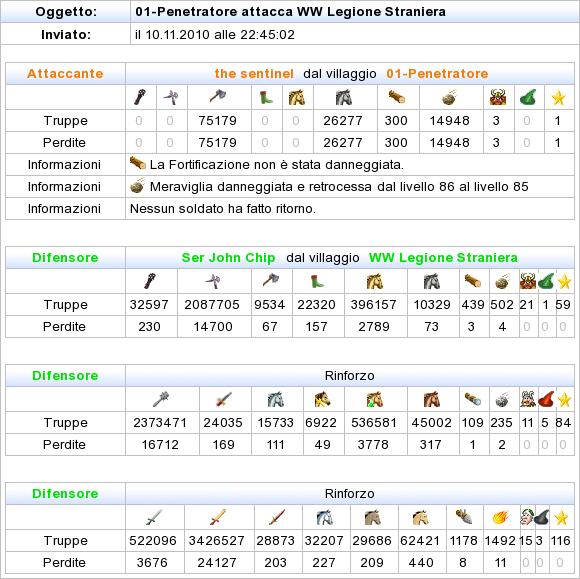Select losses value 2789
Screen dimensions: 580x579
[x=374, y=327]
